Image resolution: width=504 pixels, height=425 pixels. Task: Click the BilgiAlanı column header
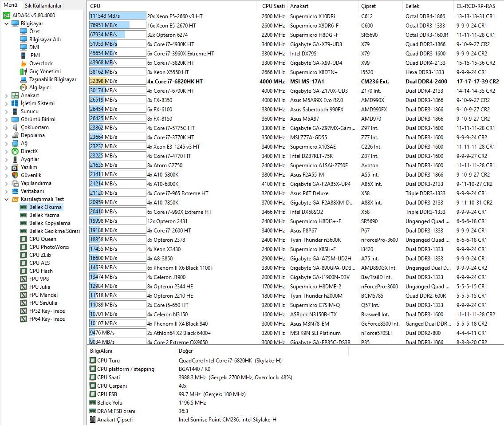click(131, 351)
